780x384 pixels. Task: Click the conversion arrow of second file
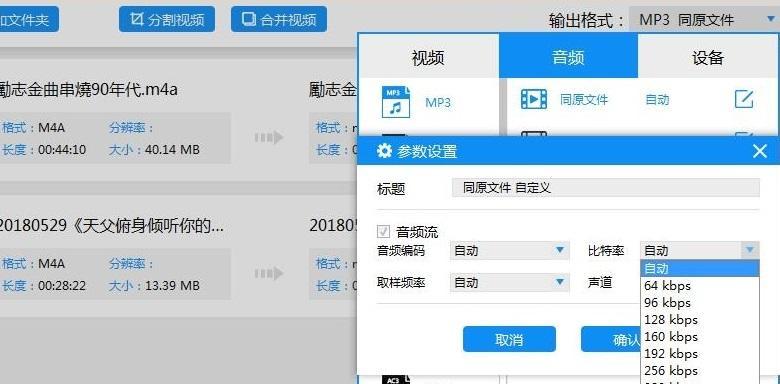pyautogui.click(x=269, y=273)
